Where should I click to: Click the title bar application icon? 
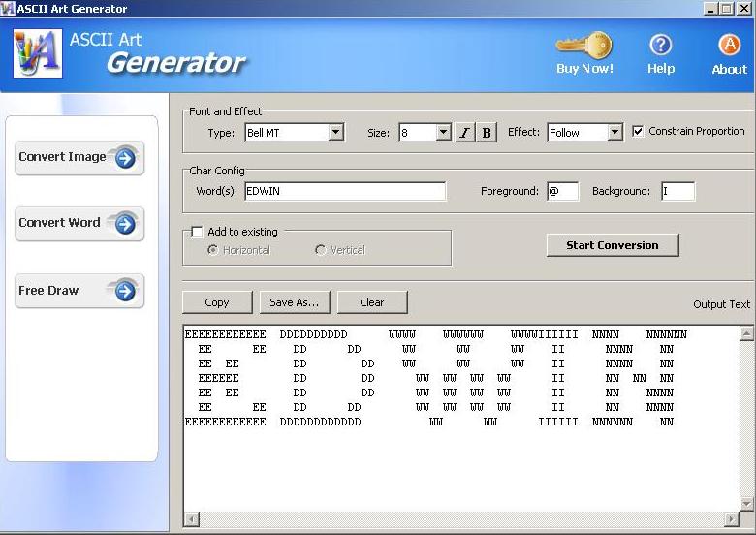click(8, 9)
